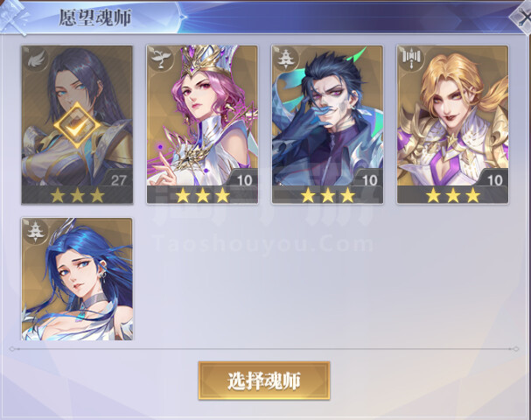Click the 愿望魂师 title header
The width and height of the screenshot is (531, 420).
point(95,17)
